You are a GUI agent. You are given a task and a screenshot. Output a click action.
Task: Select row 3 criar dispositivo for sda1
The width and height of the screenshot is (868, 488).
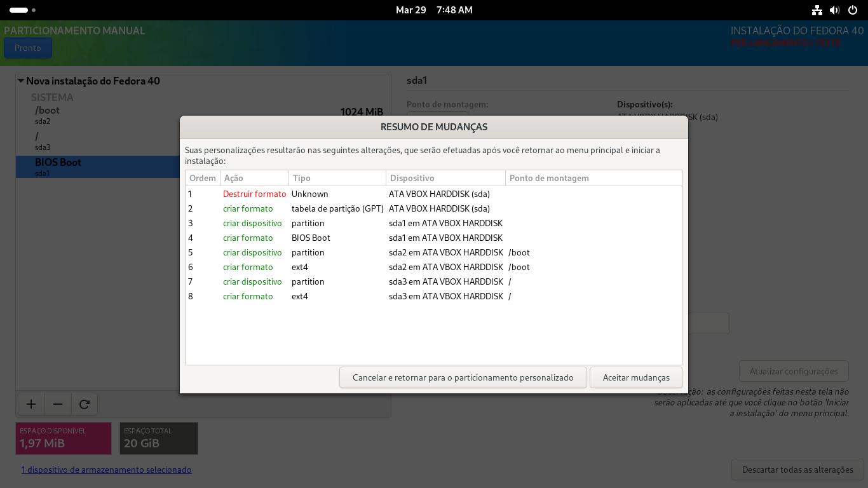point(434,223)
